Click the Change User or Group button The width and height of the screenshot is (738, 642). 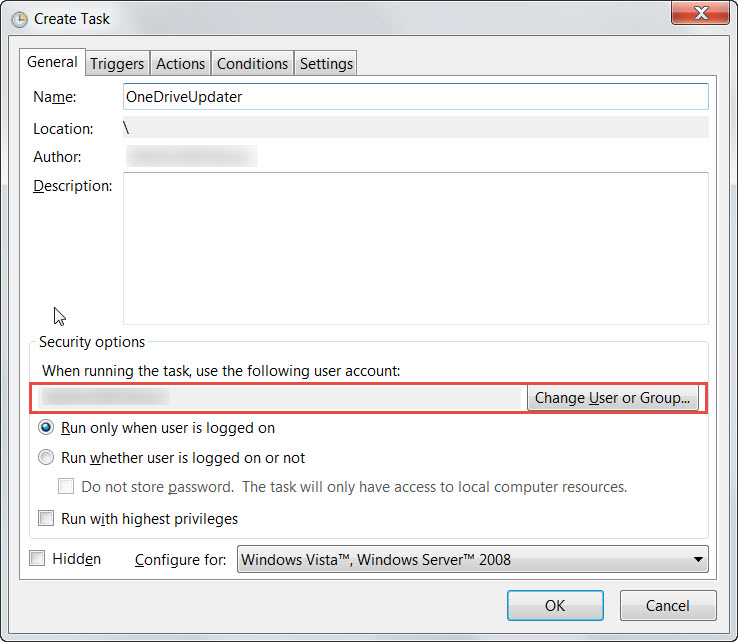pyautogui.click(x=612, y=398)
